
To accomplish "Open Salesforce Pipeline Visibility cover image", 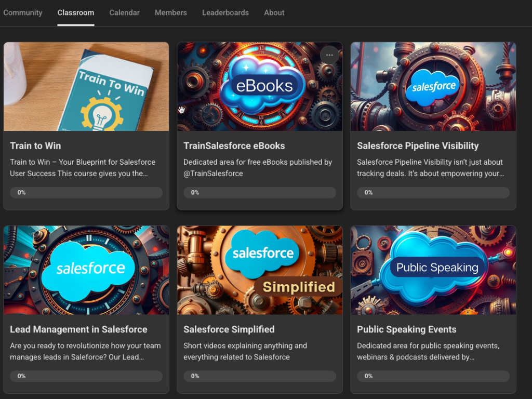I will pyautogui.click(x=433, y=87).
